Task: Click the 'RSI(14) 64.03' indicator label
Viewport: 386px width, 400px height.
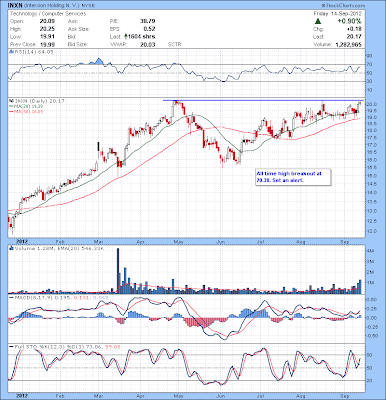Action: coord(33,52)
